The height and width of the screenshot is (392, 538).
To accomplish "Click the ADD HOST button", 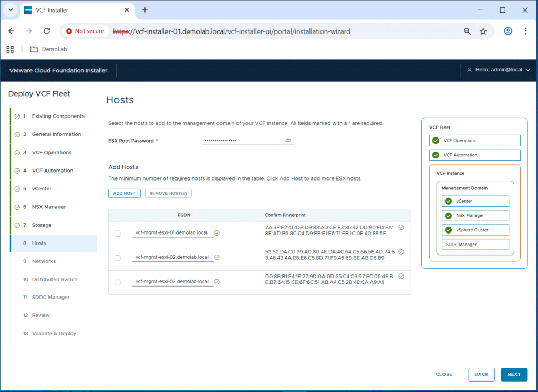I will pos(125,193).
